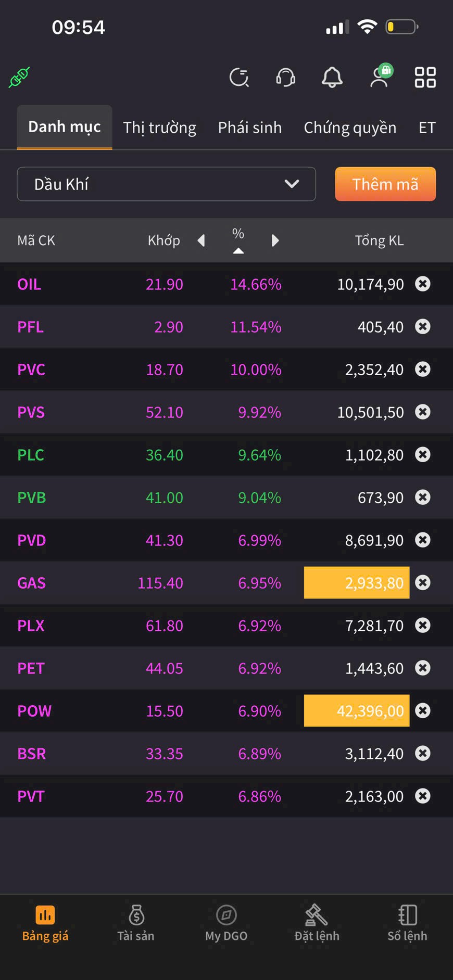
Task: Switch to the Thị trường tab
Action: (159, 128)
